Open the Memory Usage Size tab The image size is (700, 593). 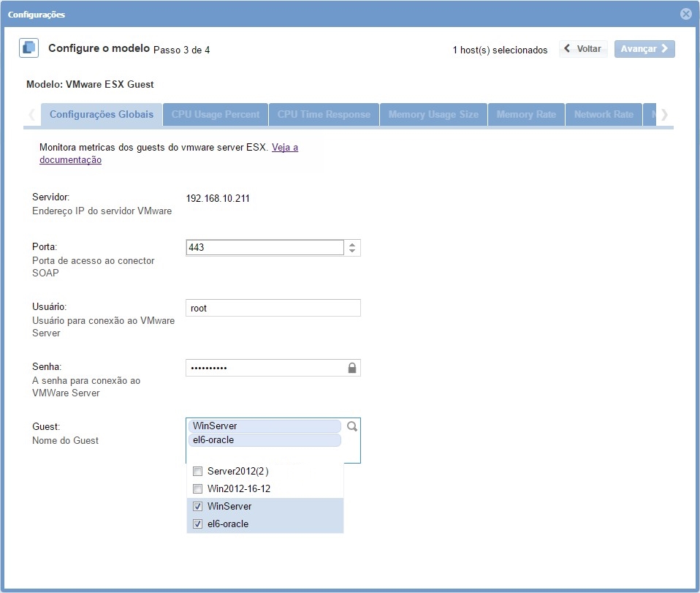point(433,115)
